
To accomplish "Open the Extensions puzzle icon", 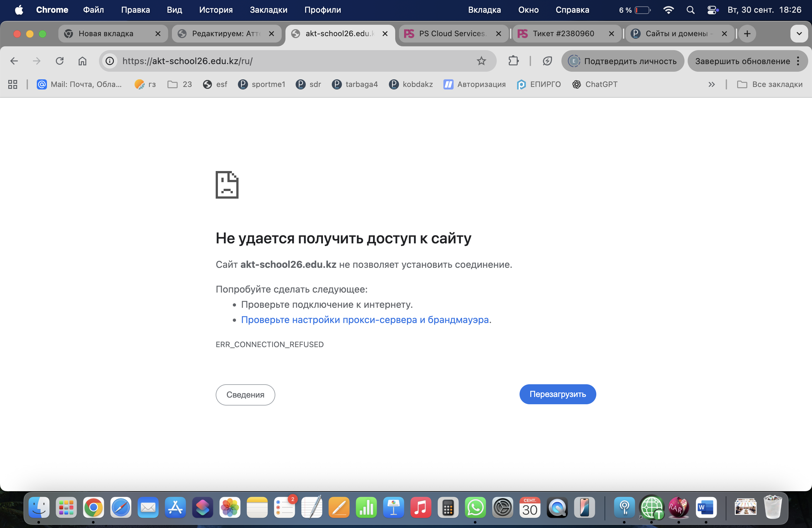I will [x=513, y=61].
